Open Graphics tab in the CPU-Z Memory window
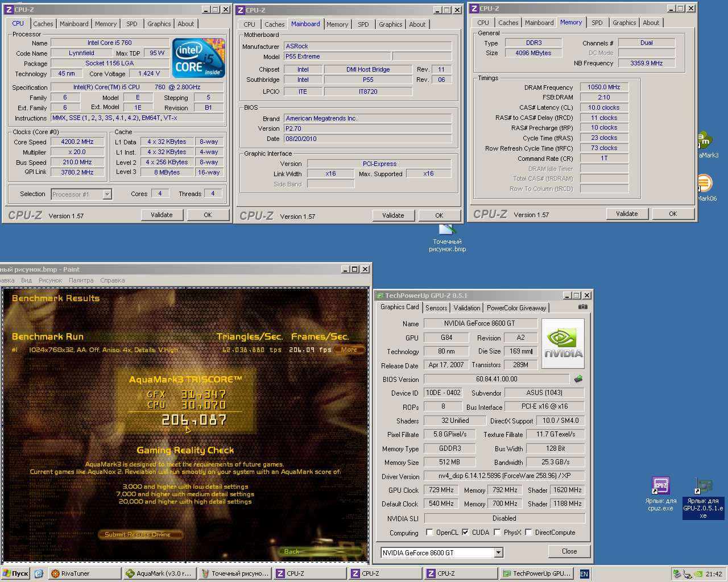 pos(624,23)
